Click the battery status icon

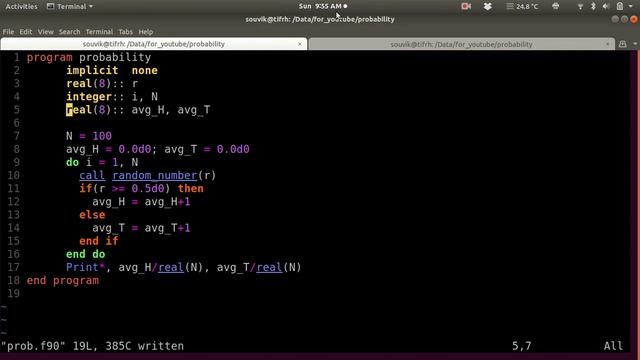pos(620,6)
